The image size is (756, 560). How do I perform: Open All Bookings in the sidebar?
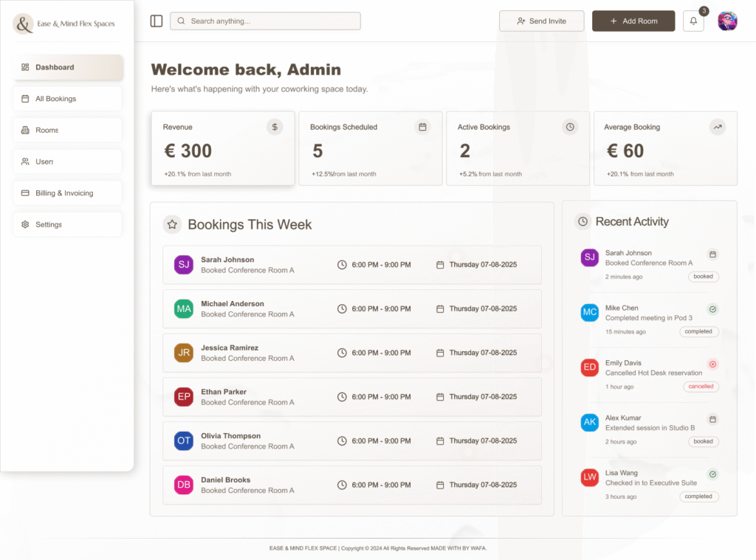tap(67, 99)
